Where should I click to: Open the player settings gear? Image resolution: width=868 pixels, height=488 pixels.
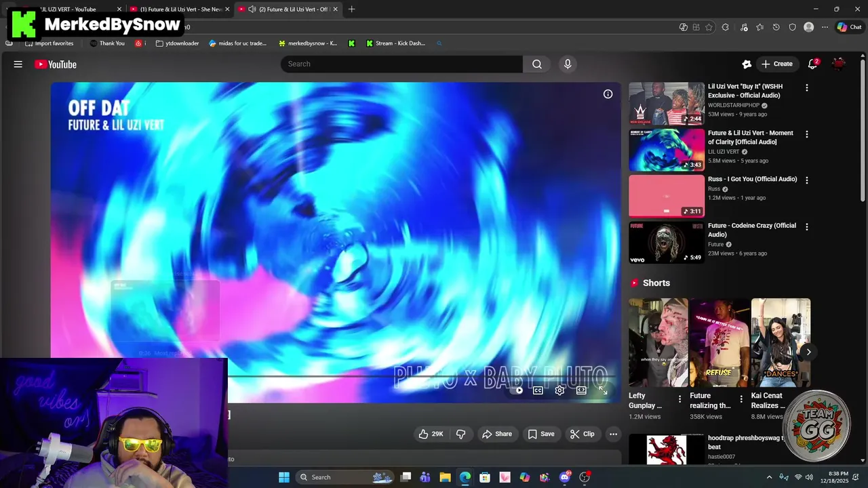(559, 390)
